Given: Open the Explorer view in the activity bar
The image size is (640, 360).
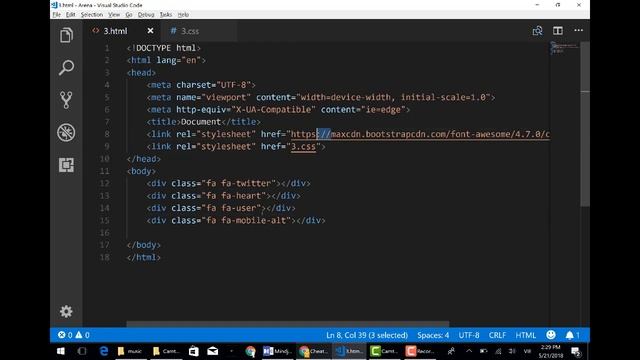Looking at the screenshot, I should point(66,35).
